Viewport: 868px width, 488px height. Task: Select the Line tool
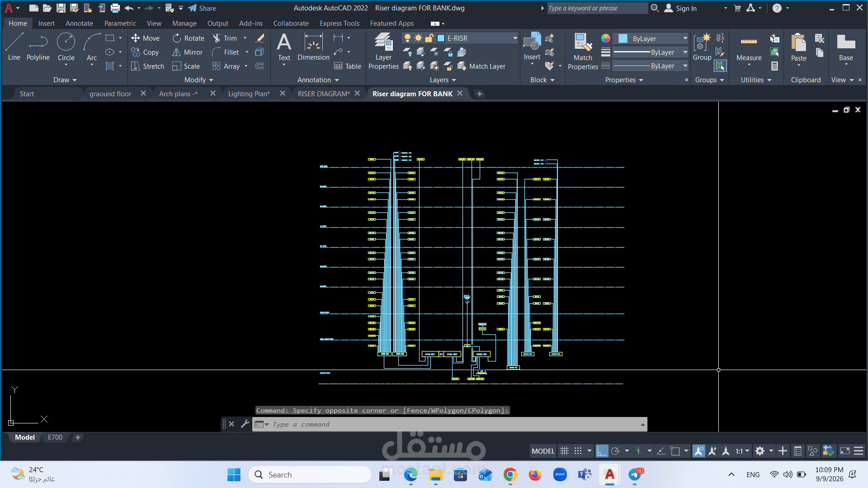pos(14,47)
